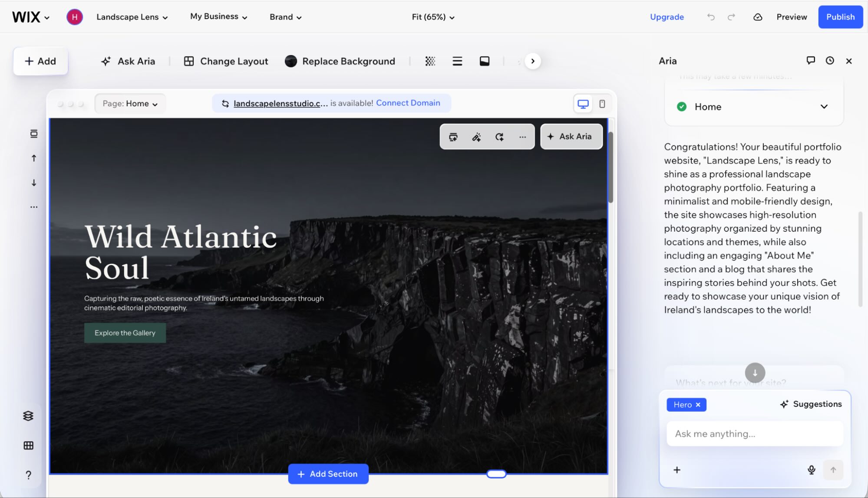Screen dimensions: 868x498
Task: Click the Ask me anything input
Action: coord(755,434)
